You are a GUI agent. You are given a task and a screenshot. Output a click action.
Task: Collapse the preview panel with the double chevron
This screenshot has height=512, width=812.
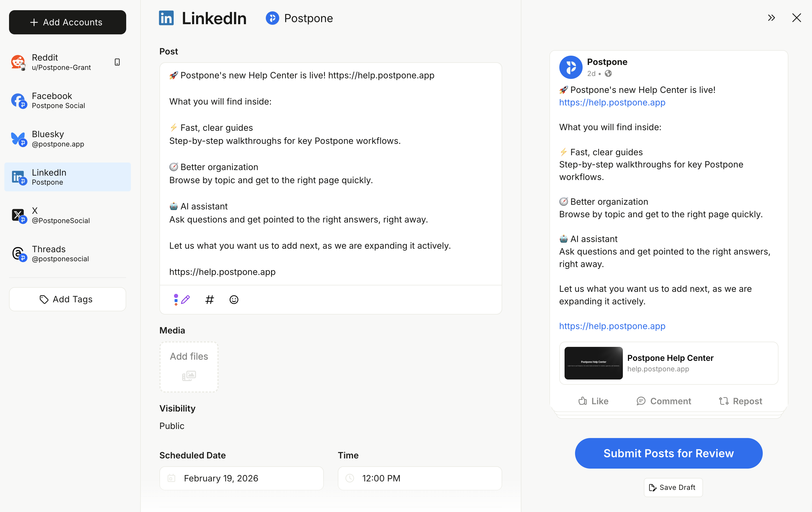(x=771, y=18)
